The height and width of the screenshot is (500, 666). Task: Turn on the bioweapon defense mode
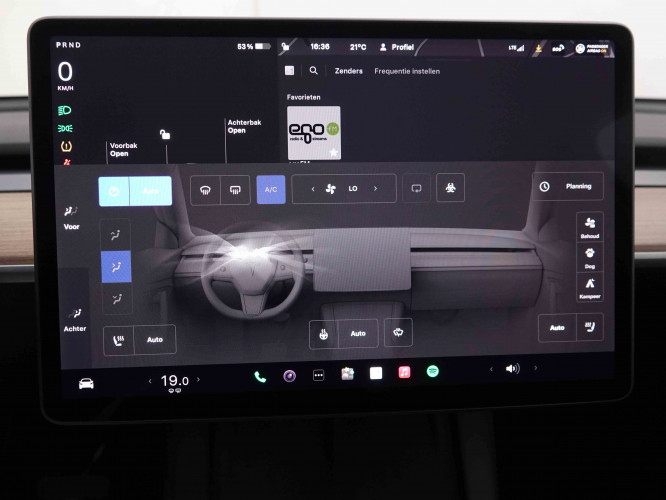point(450,188)
